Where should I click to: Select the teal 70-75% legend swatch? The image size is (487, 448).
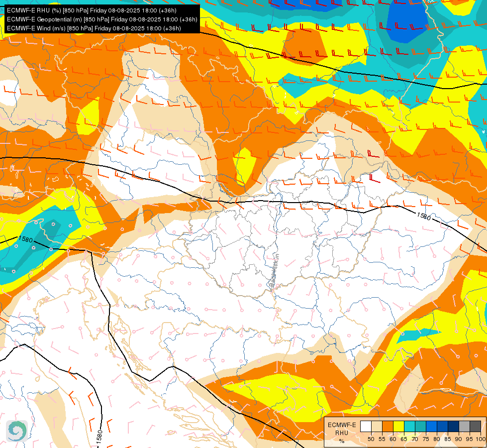coord(420,426)
